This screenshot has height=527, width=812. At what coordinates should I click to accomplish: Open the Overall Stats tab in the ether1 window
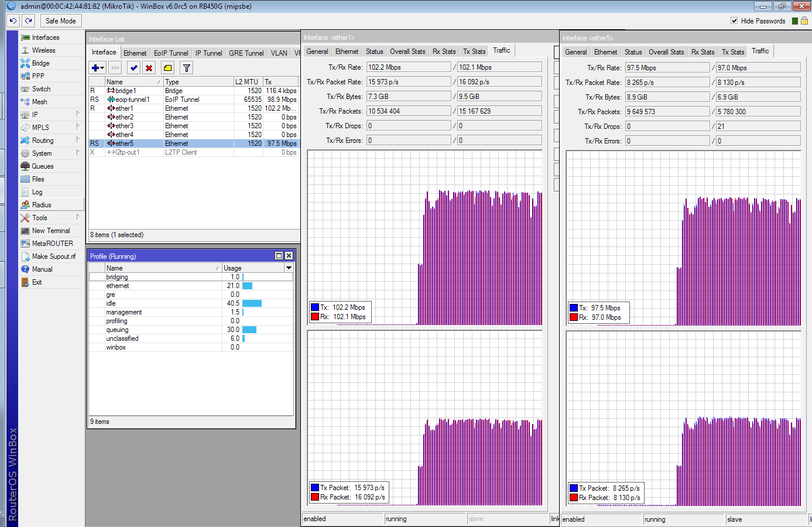[x=407, y=52]
